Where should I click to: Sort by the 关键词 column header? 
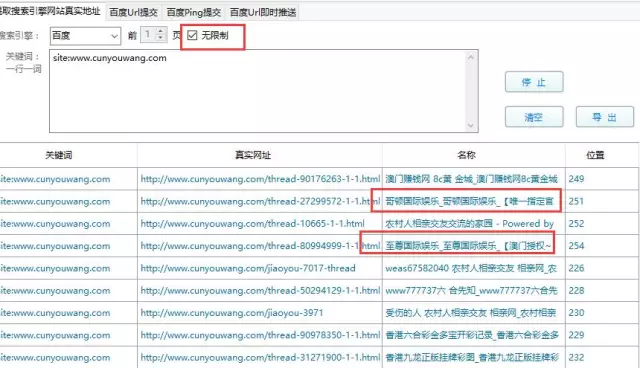pos(59,155)
